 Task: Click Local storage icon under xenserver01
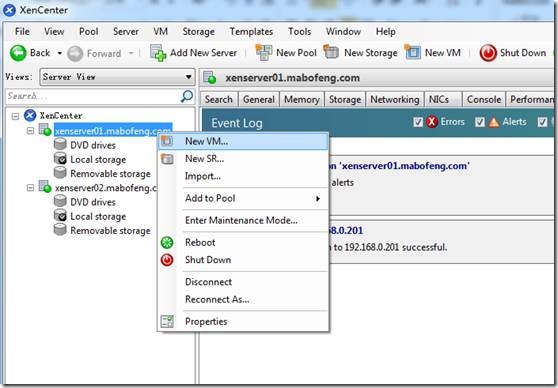tap(60, 158)
